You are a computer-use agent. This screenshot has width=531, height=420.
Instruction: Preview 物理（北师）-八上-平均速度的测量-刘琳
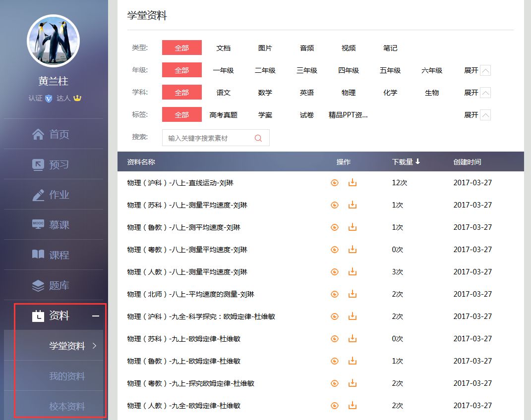[335, 294]
